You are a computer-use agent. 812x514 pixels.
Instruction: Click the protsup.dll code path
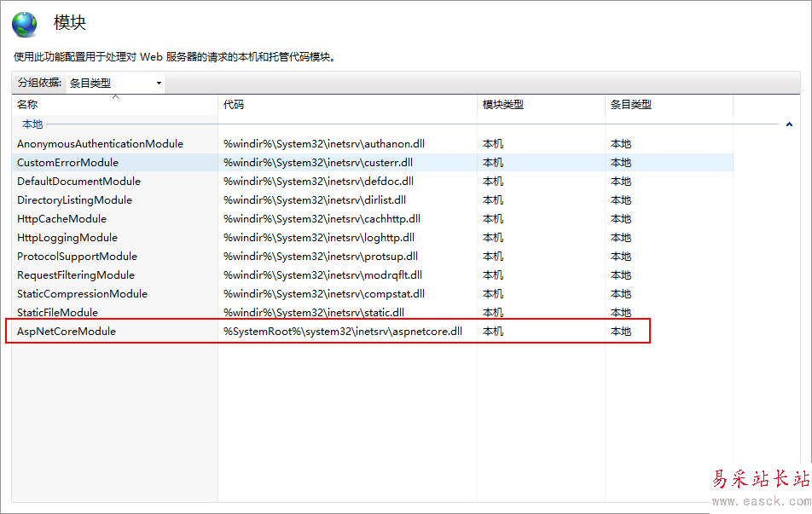pos(321,257)
